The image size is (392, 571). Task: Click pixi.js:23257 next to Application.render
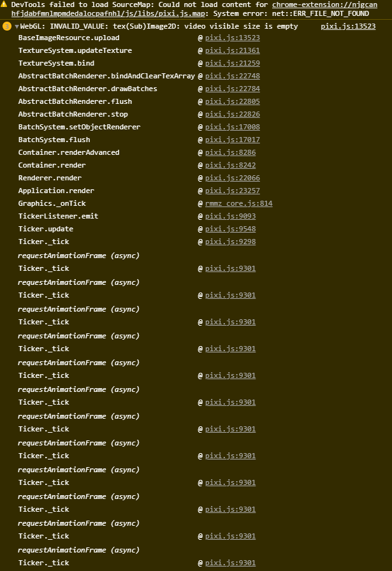coord(232,191)
